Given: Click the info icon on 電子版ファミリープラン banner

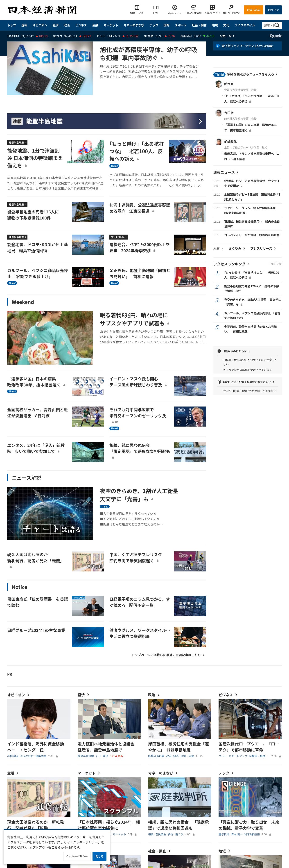Looking at the screenshot, I should (218, 46).
